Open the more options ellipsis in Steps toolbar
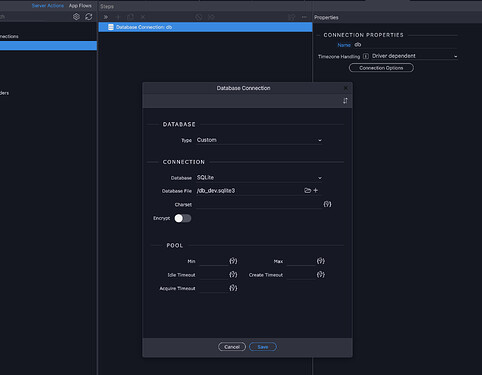 click(304, 17)
